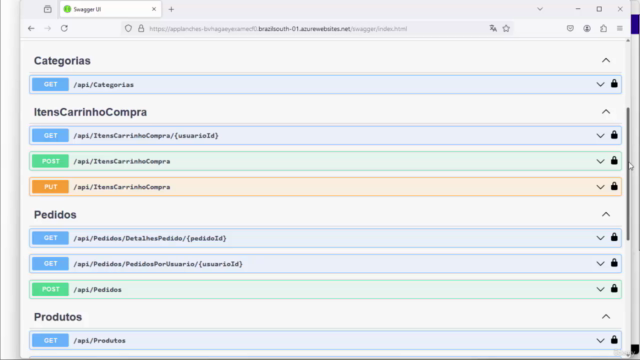Click the Pedidos section heading
Image resolution: width=640 pixels, height=360 pixels.
pos(55,215)
